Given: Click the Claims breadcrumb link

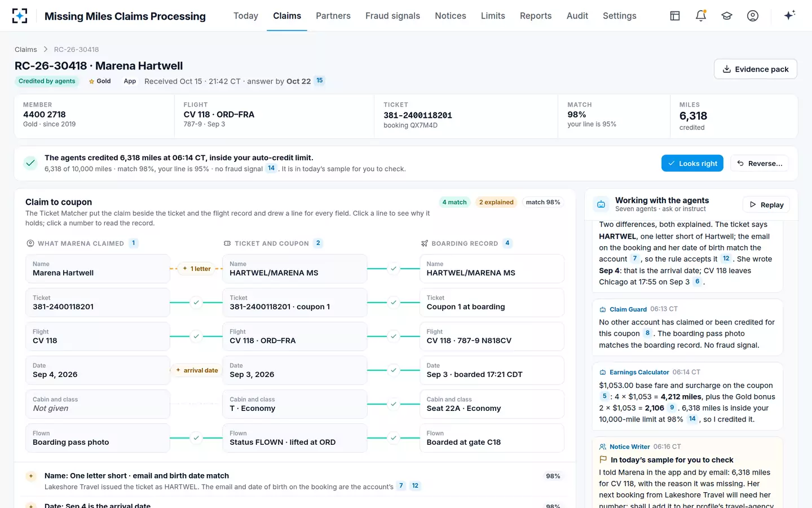Looking at the screenshot, I should click(26, 50).
